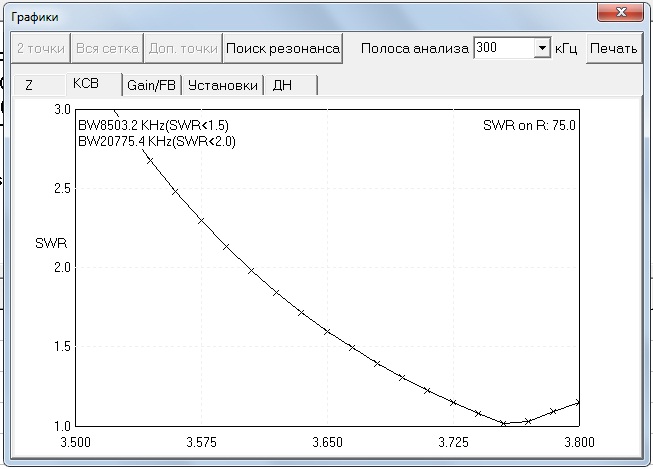The image size is (653, 469).
Task: Click the minimum SWR point on the curve
Action: [x=504, y=423]
